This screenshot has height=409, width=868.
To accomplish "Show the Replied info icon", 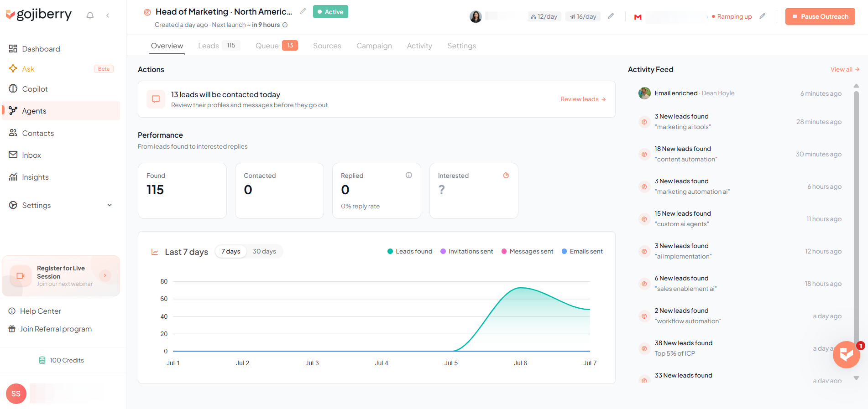I will point(409,175).
